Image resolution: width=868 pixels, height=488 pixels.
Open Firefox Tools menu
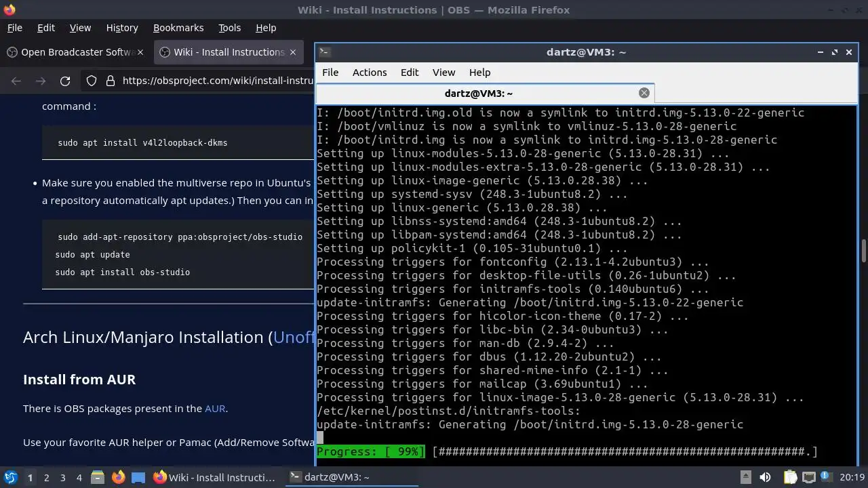[229, 28]
